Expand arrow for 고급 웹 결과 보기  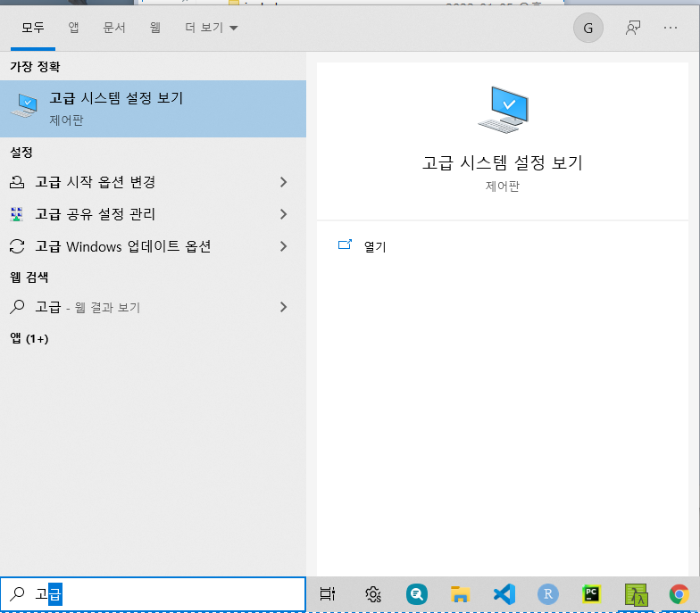[x=283, y=307]
